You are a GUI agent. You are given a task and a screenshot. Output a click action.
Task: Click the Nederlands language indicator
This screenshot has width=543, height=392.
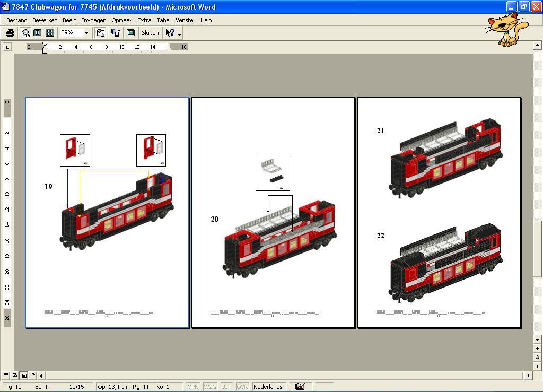[x=268, y=387]
